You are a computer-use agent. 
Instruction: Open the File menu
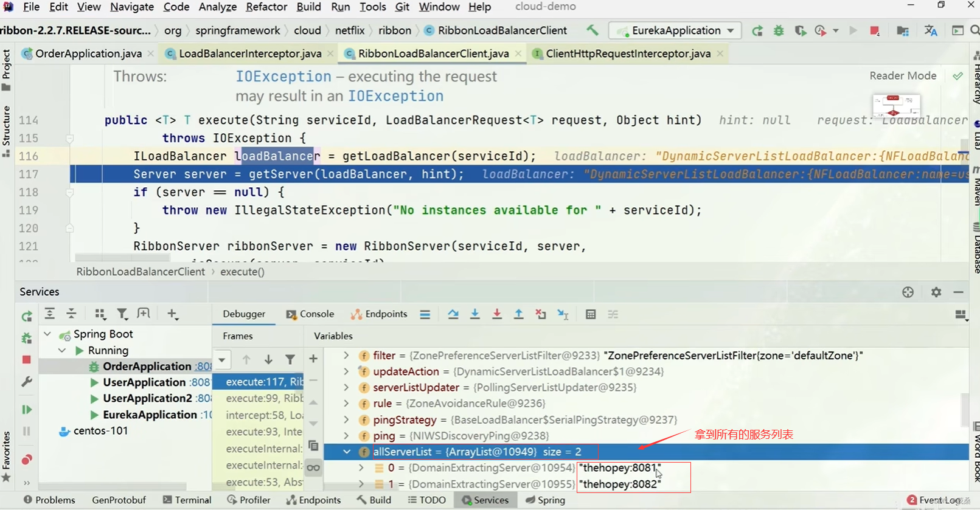coord(31,7)
